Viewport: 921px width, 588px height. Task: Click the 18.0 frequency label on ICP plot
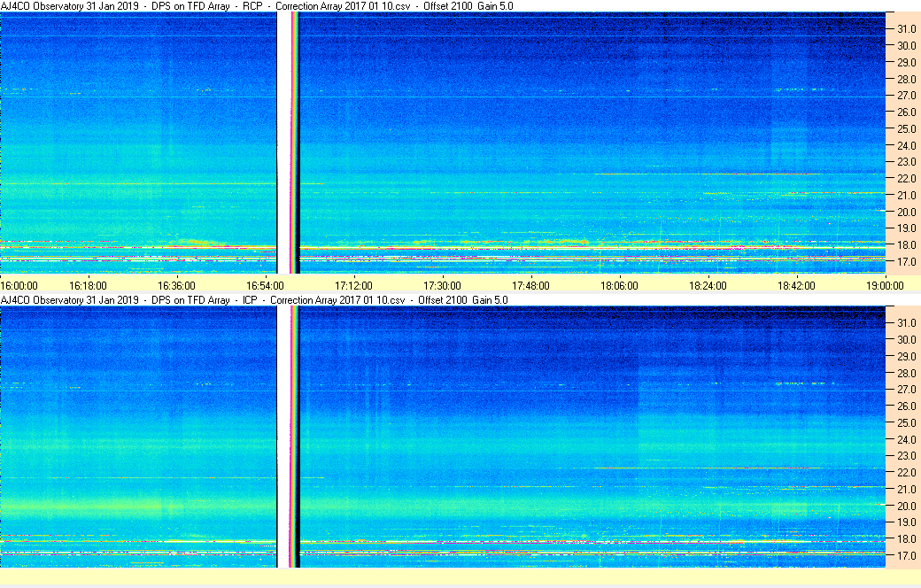pyautogui.click(x=906, y=538)
